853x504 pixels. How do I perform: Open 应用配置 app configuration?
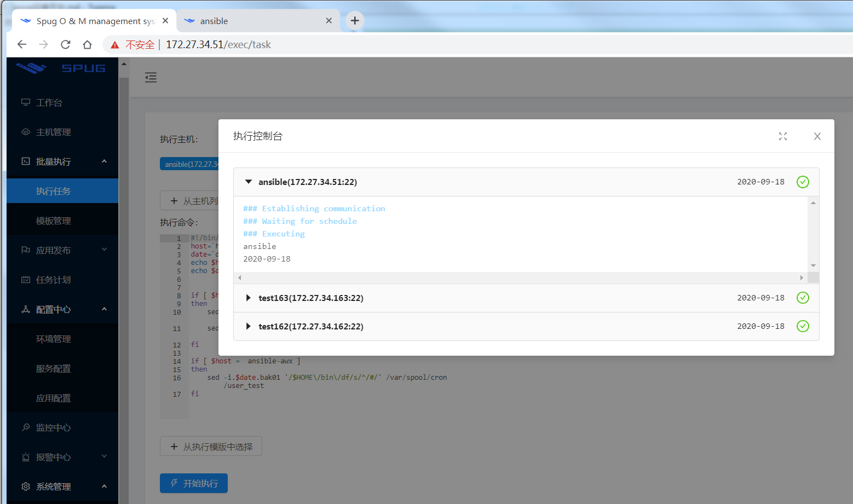click(62, 398)
